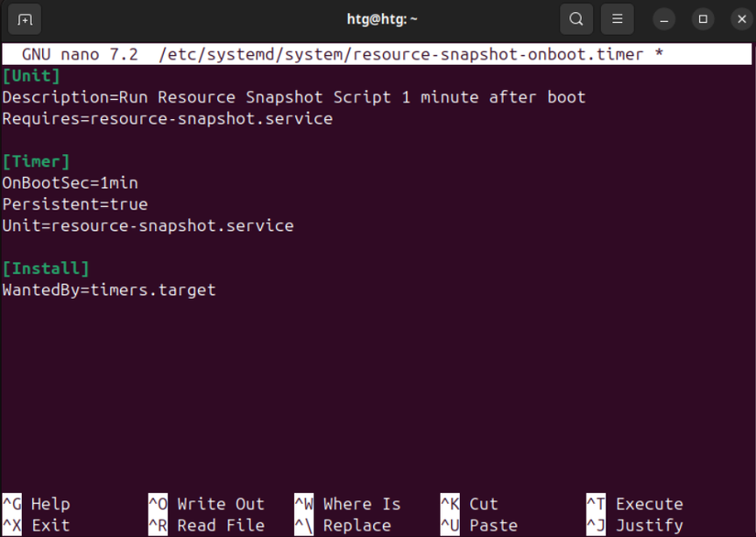The width and height of the screenshot is (756, 537).
Task: Click the ^G Help shortcut
Action: click(36, 504)
